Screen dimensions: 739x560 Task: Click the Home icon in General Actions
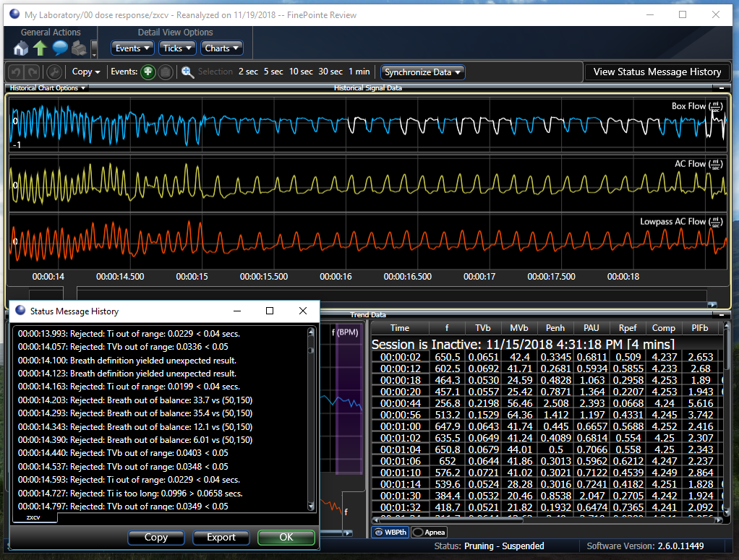(x=21, y=48)
